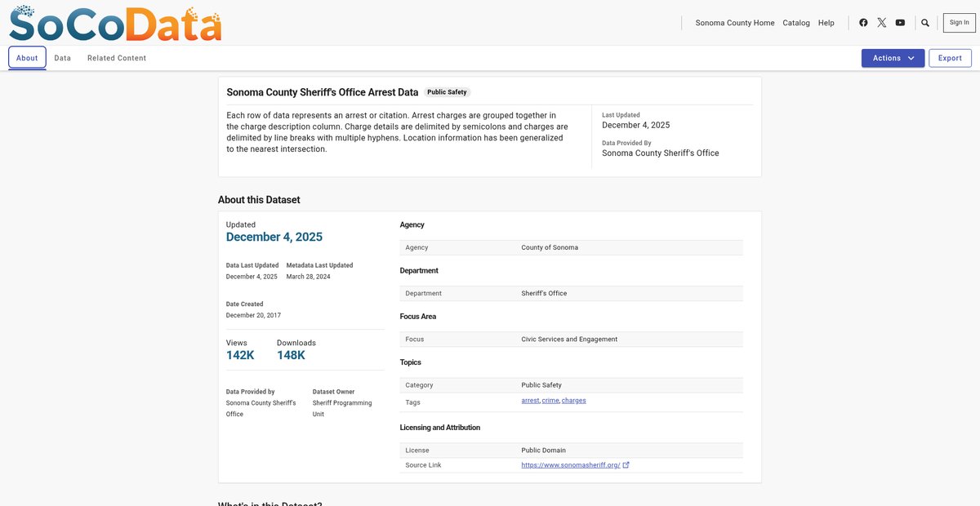
Task: Click the Public Domain license value
Action: click(x=543, y=450)
